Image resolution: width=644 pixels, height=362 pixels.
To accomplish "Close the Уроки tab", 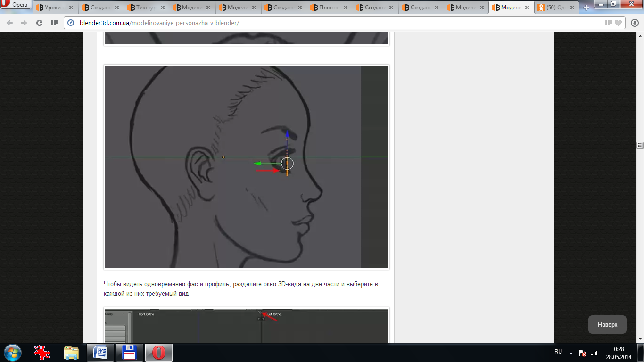I will pyautogui.click(x=71, y=8).
